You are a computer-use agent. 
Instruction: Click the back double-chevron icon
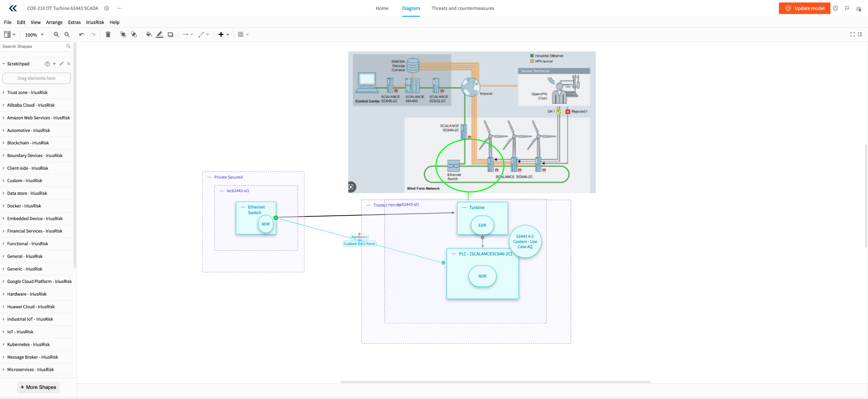13,8
